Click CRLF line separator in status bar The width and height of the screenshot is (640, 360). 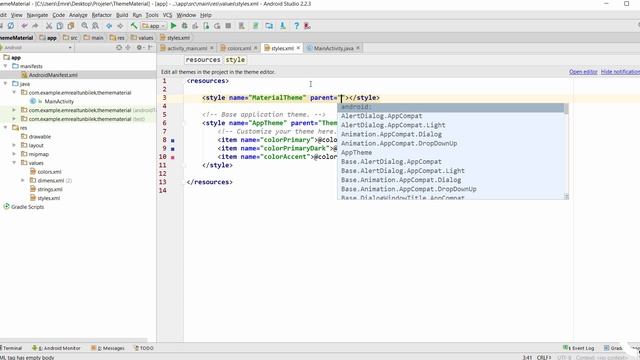[544, 357]
